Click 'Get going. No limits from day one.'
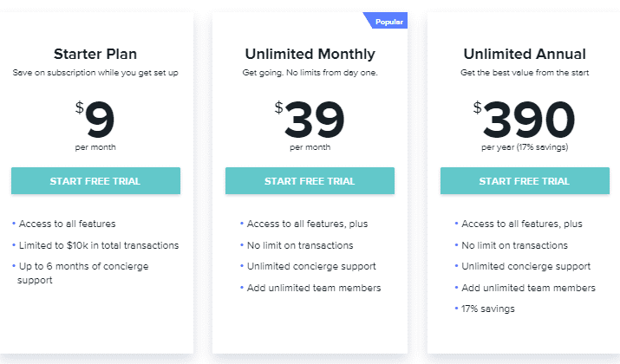The height and width of the screenshot is (364, 620). click(310, 73)
